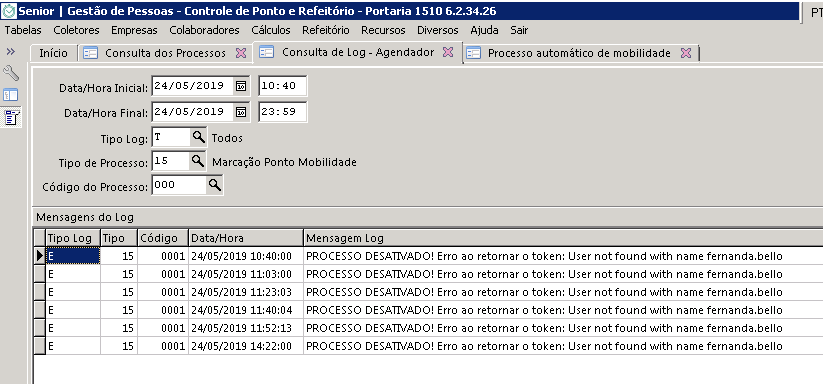Open the Tabelas menu
Viewport: 823px width, 384px height.
pos(23,30)
